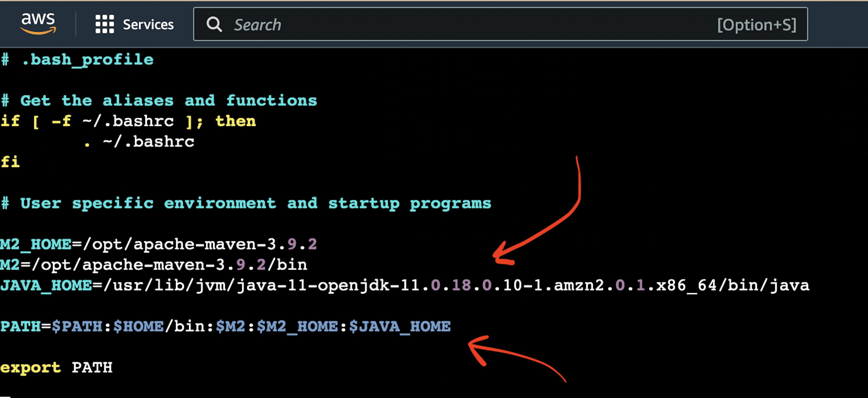Open the Services menu
This screenshot has height=398, width=868.
[133, 25]
